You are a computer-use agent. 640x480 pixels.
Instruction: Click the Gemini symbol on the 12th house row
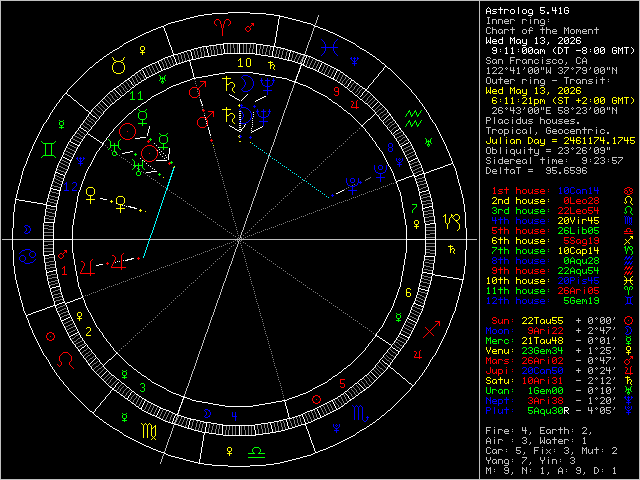[x=629, y=301]
